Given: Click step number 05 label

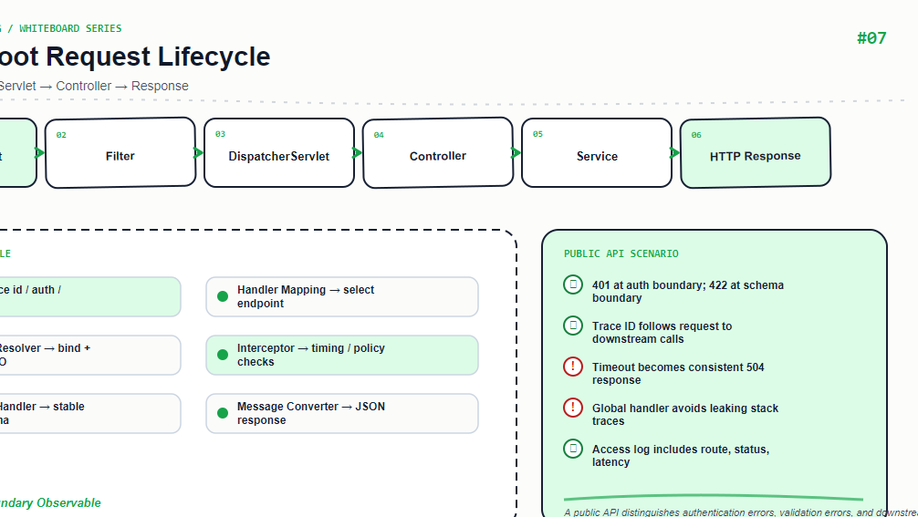Looking at the screenshot, I should click(x=537, y=134).
